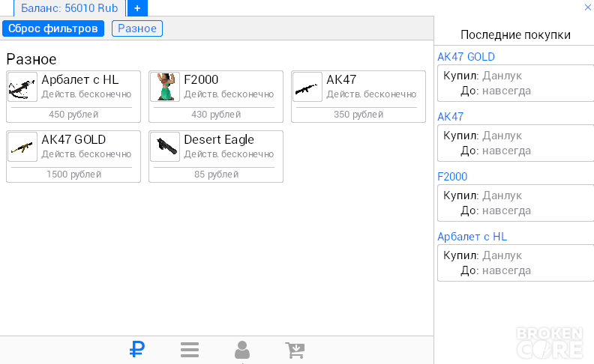Open the F2000 product card title

[x=201, y=80]
